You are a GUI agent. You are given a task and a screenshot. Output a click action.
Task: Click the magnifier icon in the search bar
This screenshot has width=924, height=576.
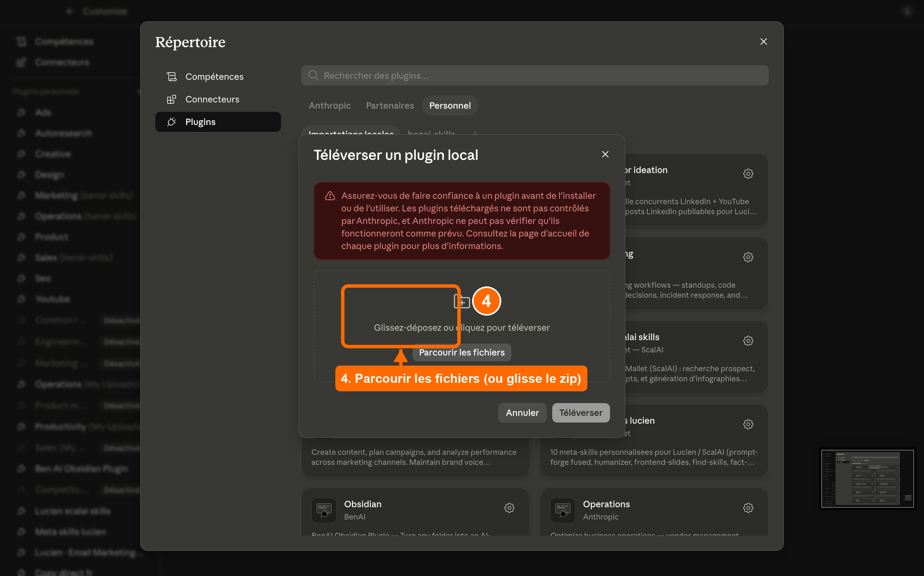(313, 75)
